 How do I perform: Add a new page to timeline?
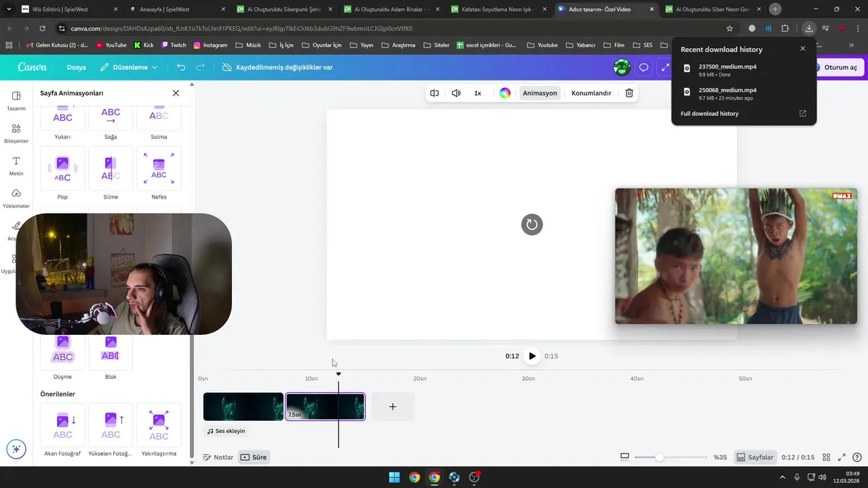click(x=393, y=407)
